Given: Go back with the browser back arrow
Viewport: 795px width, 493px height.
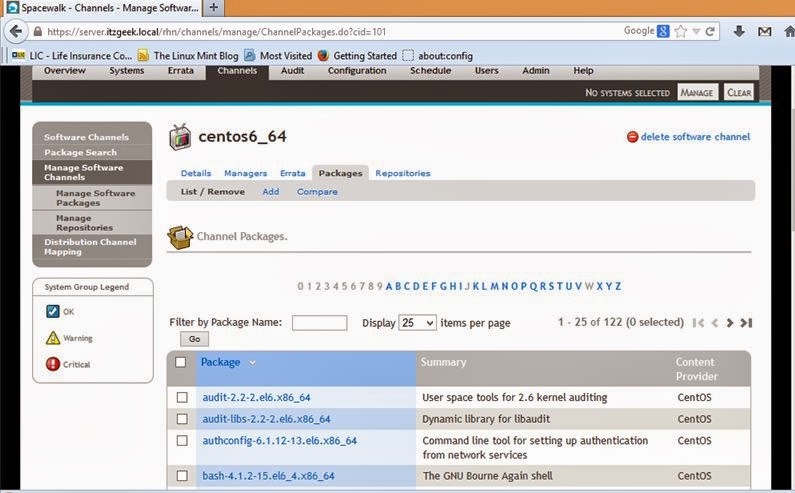Looking at the screenshot, I should [x=16, y=31].
